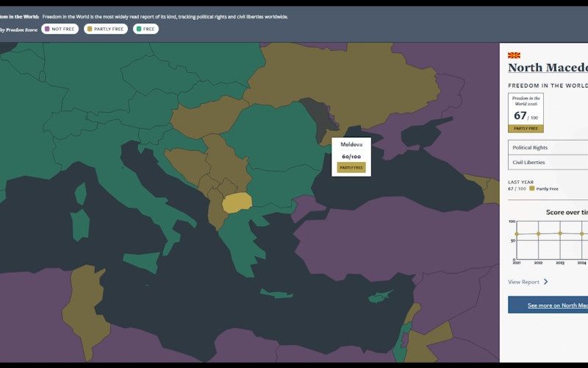Click the chevron next to View Report
This screenshot has width=588, height=368.
click(545, 282)
